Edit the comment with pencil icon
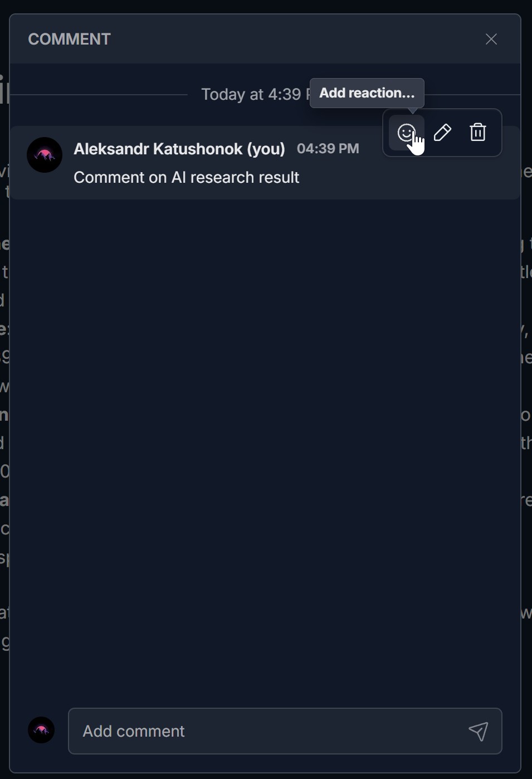The height and width of the screenshot is (779, 532). point(442,133)
